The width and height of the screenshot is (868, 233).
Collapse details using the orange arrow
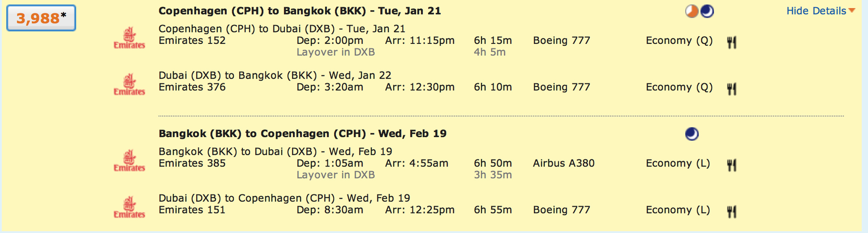852,10
